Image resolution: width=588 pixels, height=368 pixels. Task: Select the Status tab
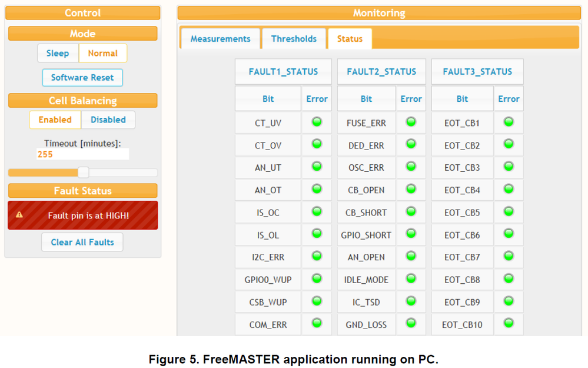point(350,39)
